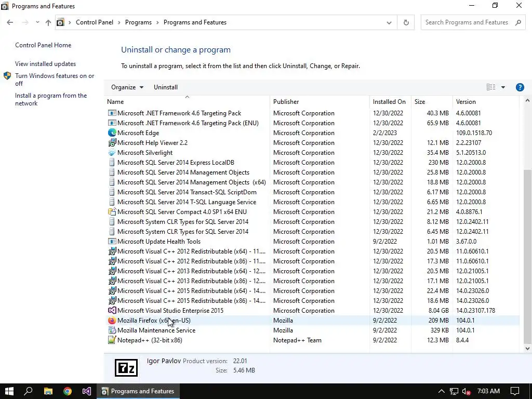The image size is (532, 399).
Task: Click the Visual Studio Enterprise 2015 icon
Action: click(112, 311)
